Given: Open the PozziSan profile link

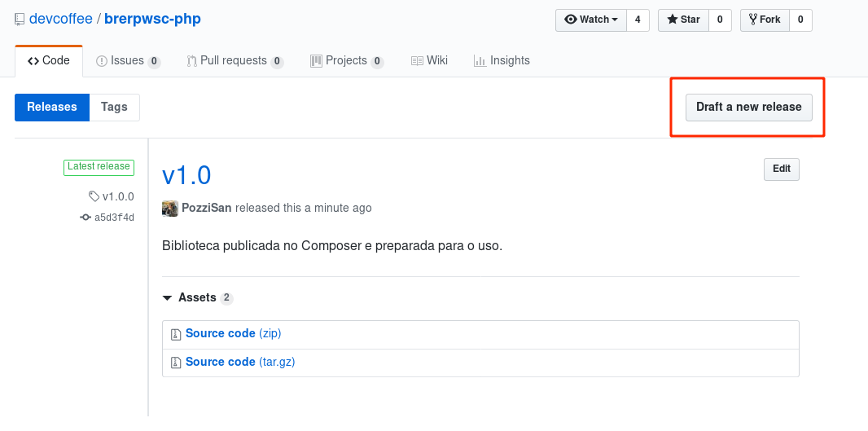Looking at the screenshot, I should tap(207, 209).
